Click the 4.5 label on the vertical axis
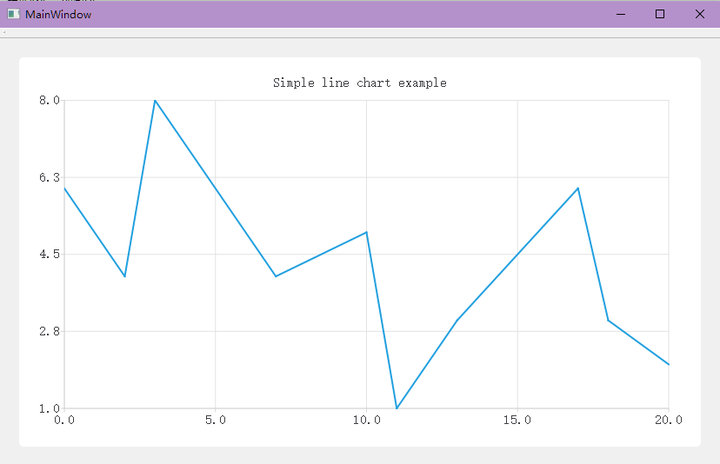Image resolution: width=720 pixels, height=464 pixels. [49, 254]
